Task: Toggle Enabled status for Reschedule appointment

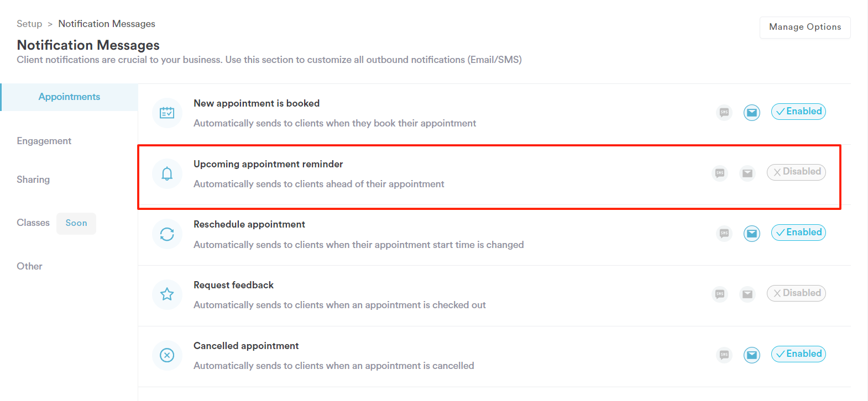Action: (x=798, y=233)
